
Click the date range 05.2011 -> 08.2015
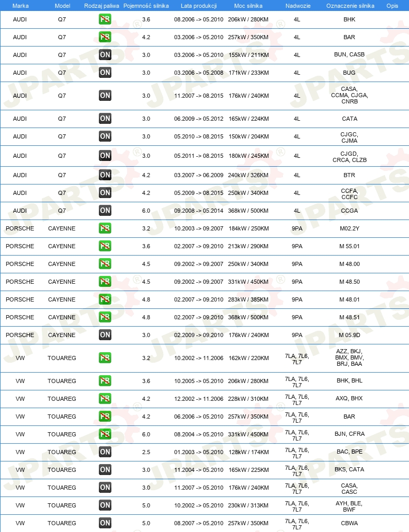coord(199,156)
